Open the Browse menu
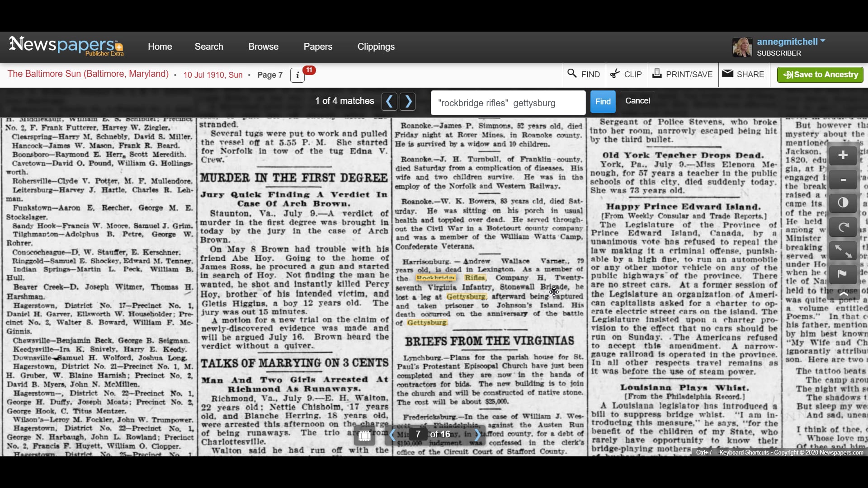 (x=263, y=47)
